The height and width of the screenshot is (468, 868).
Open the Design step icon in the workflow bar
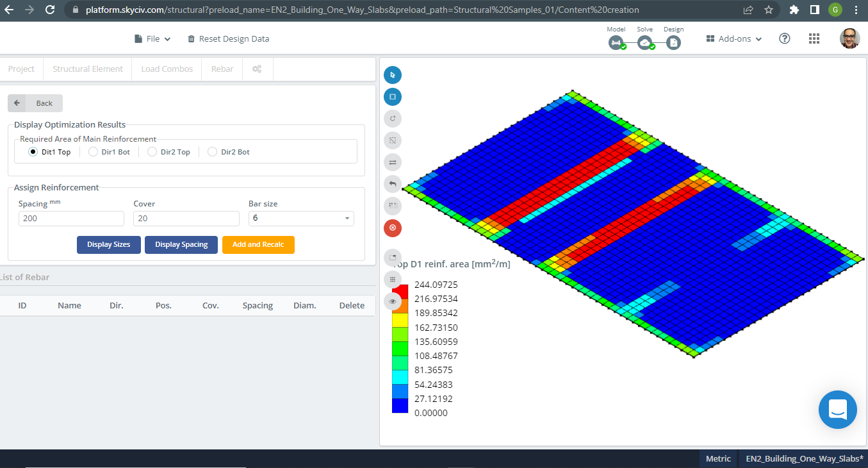tap(673, 42)
